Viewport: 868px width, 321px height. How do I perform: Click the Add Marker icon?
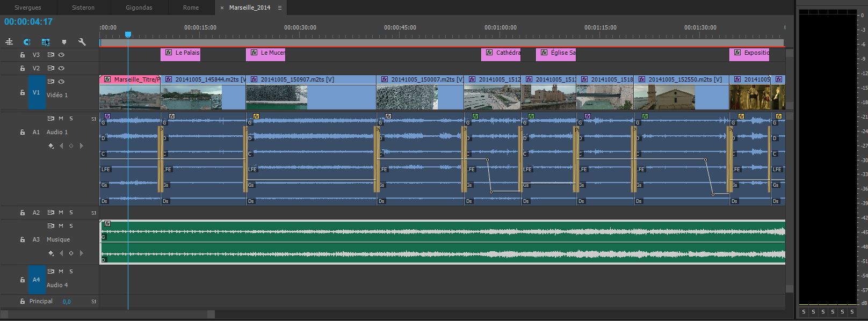point(64,42)
